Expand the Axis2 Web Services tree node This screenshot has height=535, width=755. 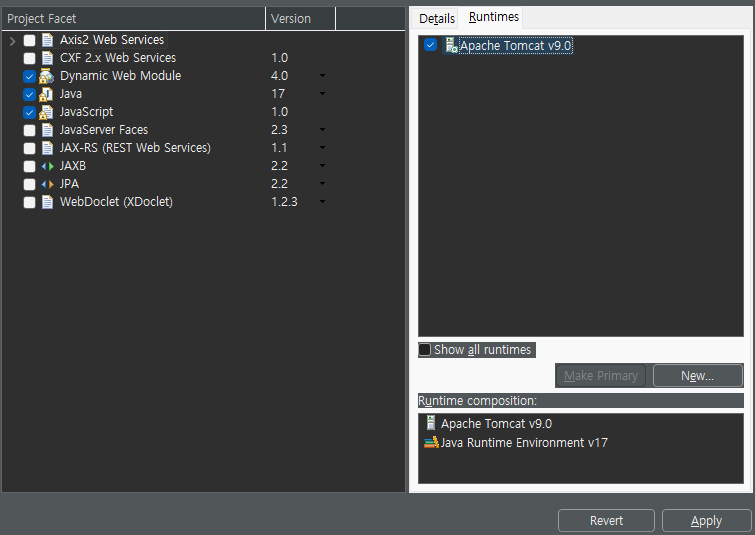[13, 41]
